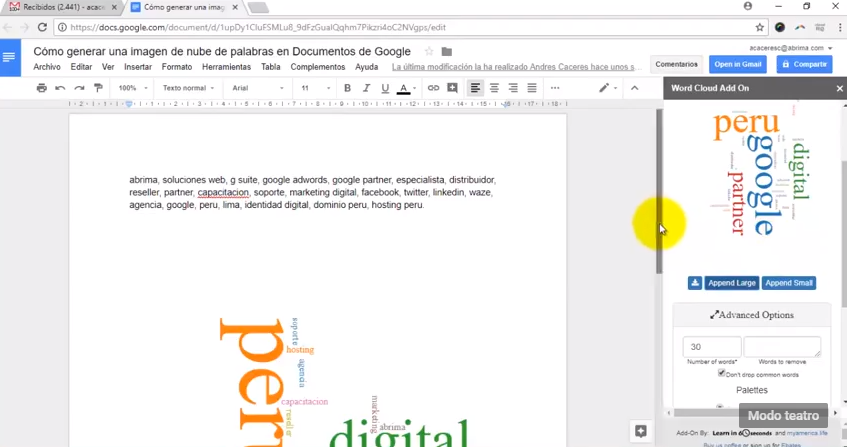This screenshot has width=847, height=447.
Task: Click the Words to remove field
Action: click(x=782, y=347)
